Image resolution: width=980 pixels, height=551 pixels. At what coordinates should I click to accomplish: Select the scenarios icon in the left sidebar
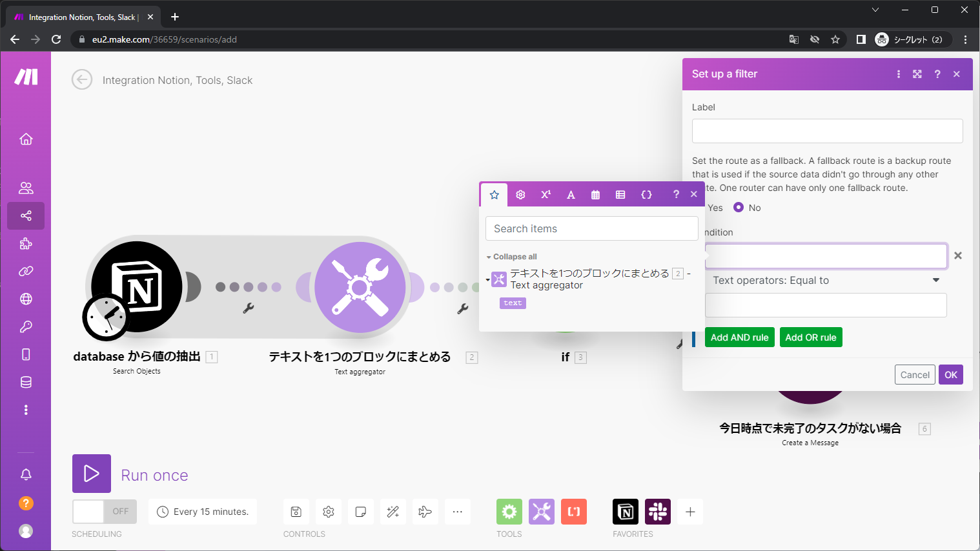tap(26, 215)
